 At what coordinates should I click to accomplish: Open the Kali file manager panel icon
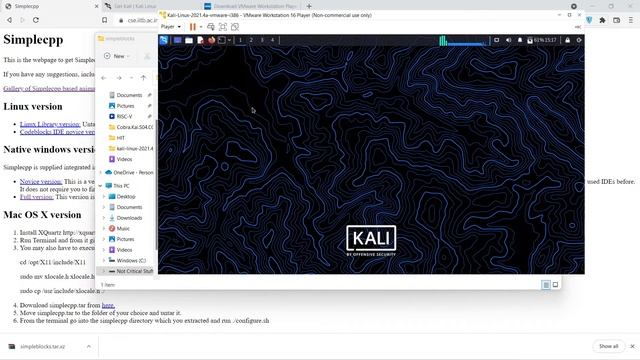[189, 40]
